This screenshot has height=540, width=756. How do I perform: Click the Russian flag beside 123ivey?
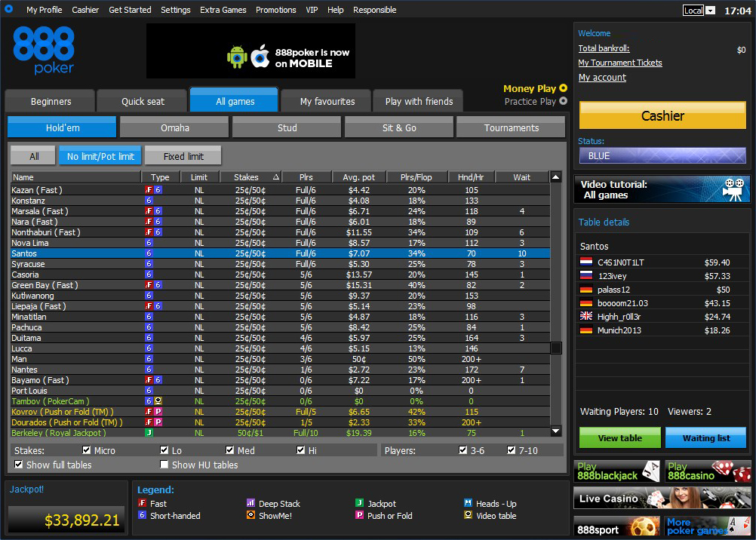pyautogui.click(x=586, y=276)
